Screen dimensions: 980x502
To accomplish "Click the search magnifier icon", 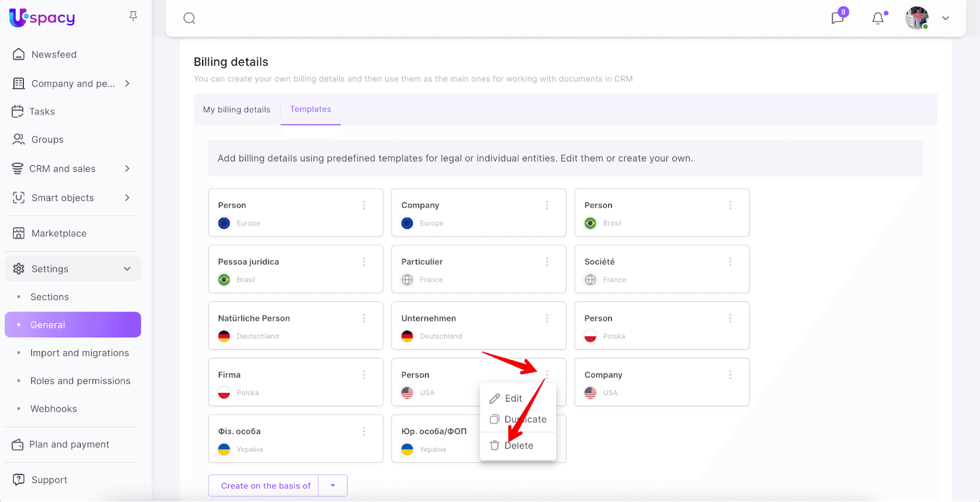I will pyautogui.click(x=189, y=18).
